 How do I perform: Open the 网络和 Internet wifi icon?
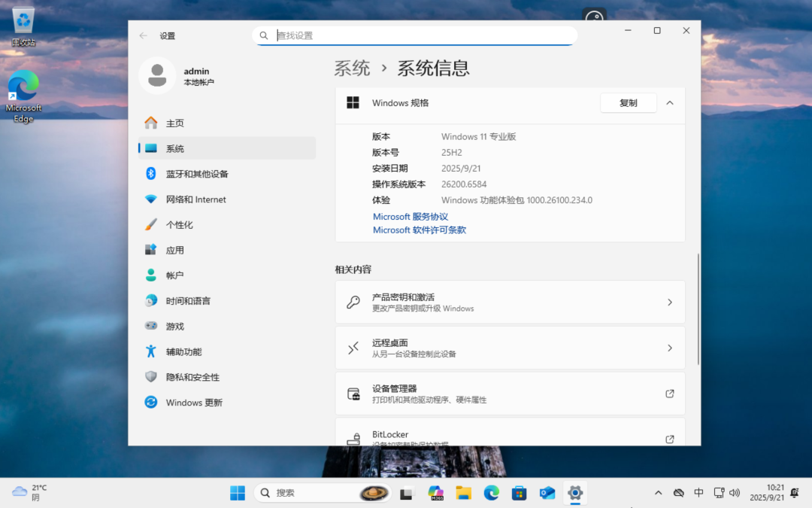(150, 199)
